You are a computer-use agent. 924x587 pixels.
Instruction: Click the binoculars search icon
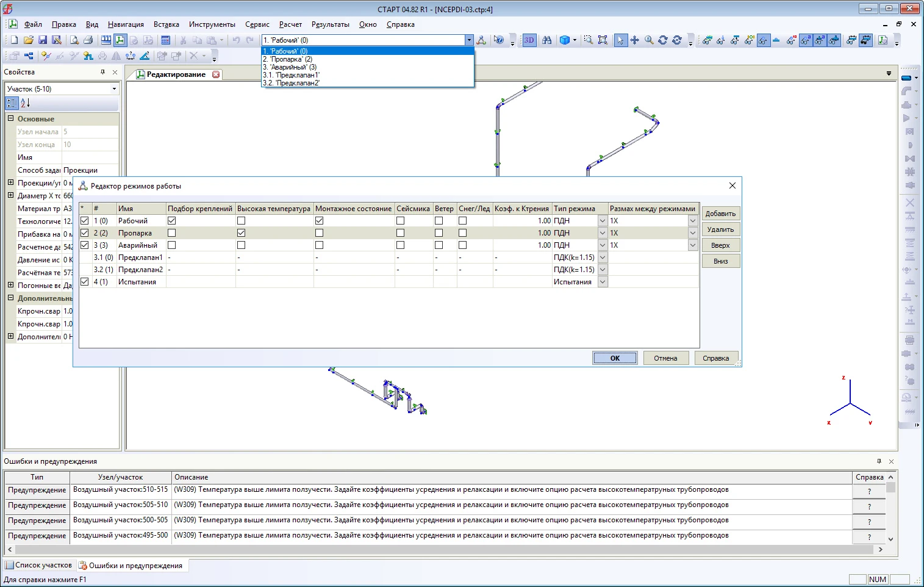(547, 40)
